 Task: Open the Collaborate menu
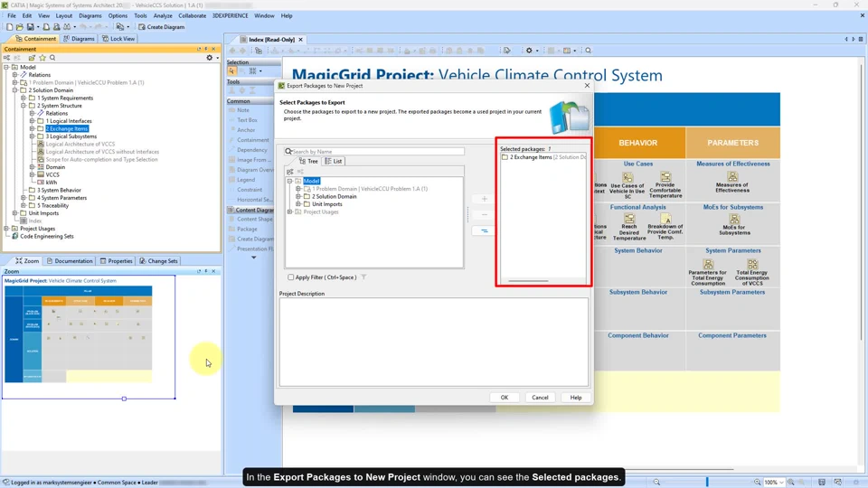point(192,16)
